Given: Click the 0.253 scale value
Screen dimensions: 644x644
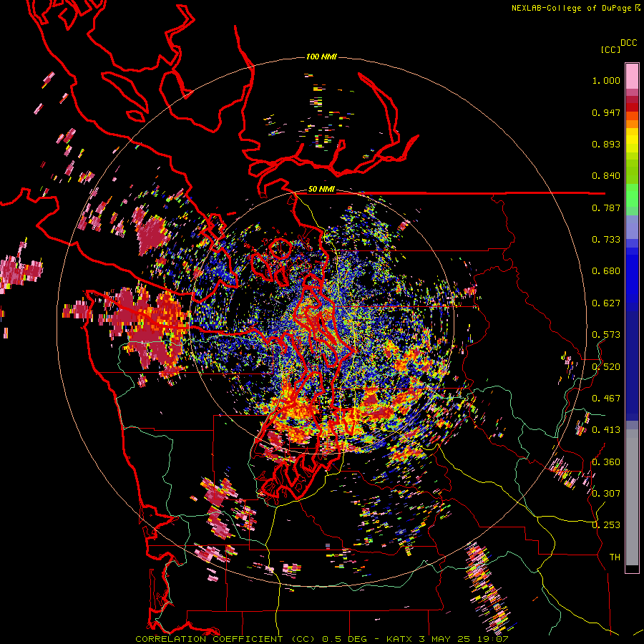Looking at the screenshot, I should [606, 525].
